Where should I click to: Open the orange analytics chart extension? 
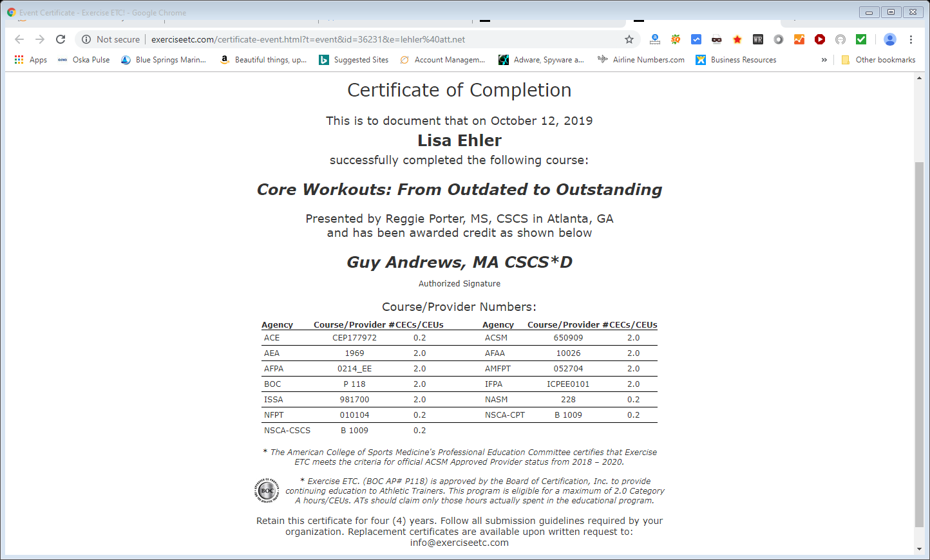[799, 39]
